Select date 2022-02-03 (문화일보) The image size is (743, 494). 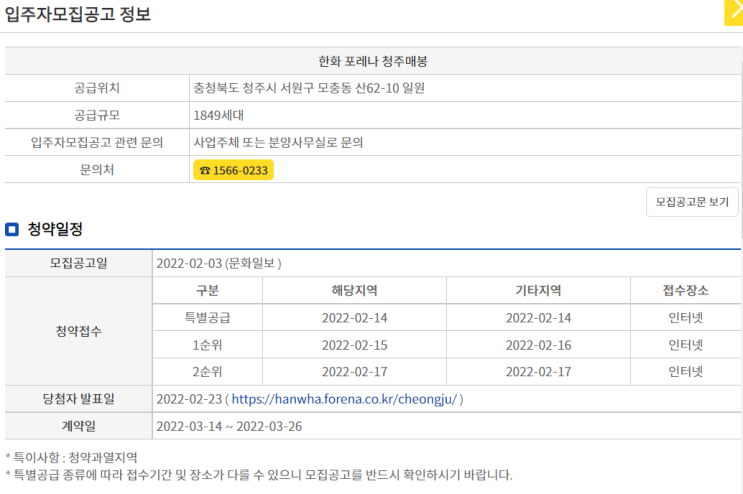coord(219,263)
